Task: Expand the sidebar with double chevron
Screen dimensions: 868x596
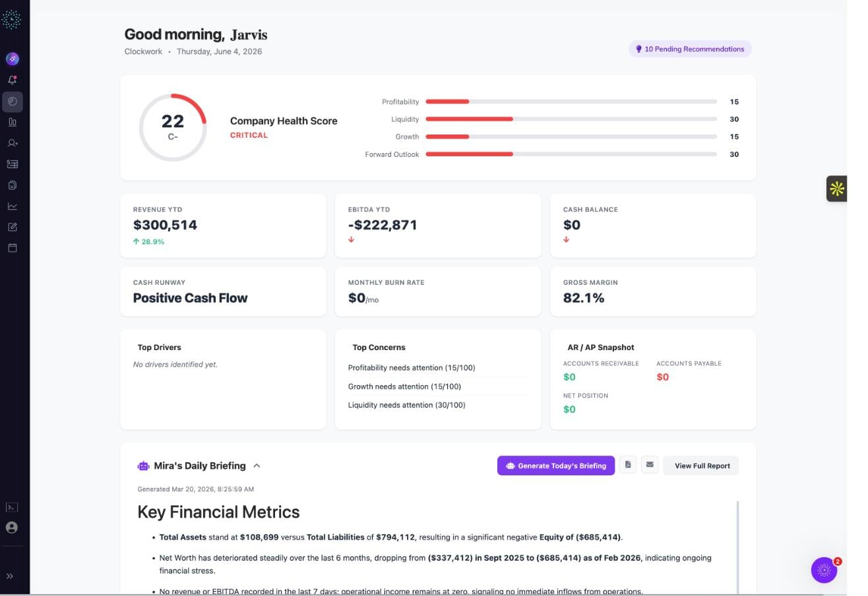Action: coord(10,576)
